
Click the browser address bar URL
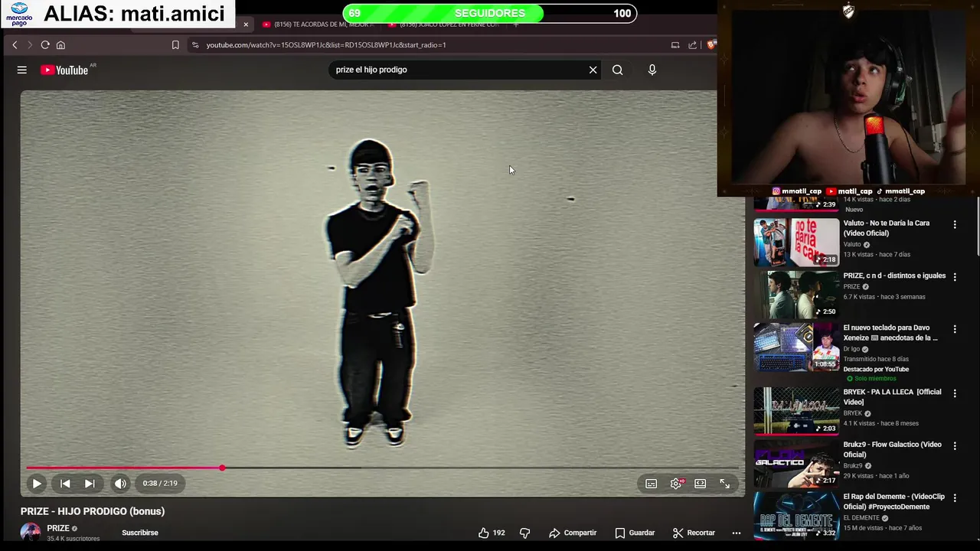pyautogui.click(x=326, y=45)
